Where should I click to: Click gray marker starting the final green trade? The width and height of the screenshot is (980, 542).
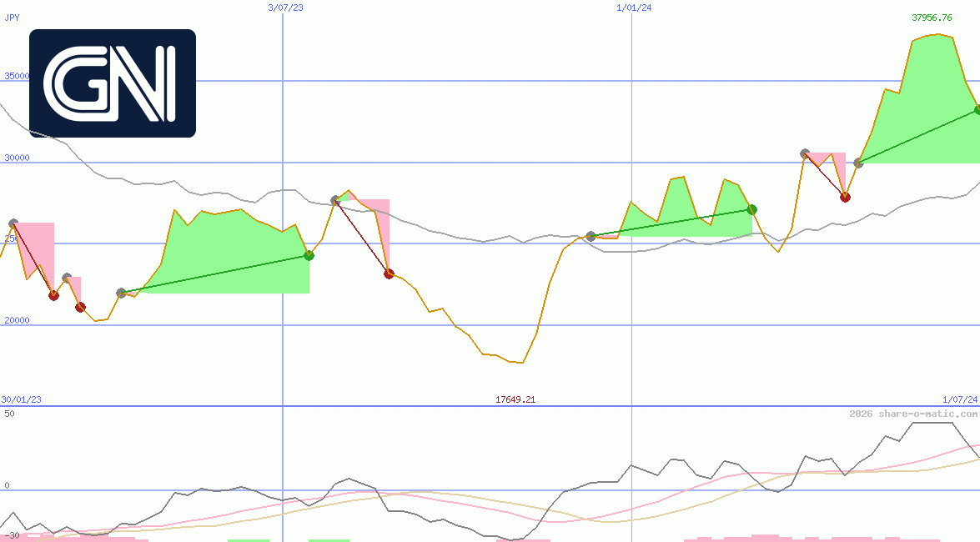858,163
